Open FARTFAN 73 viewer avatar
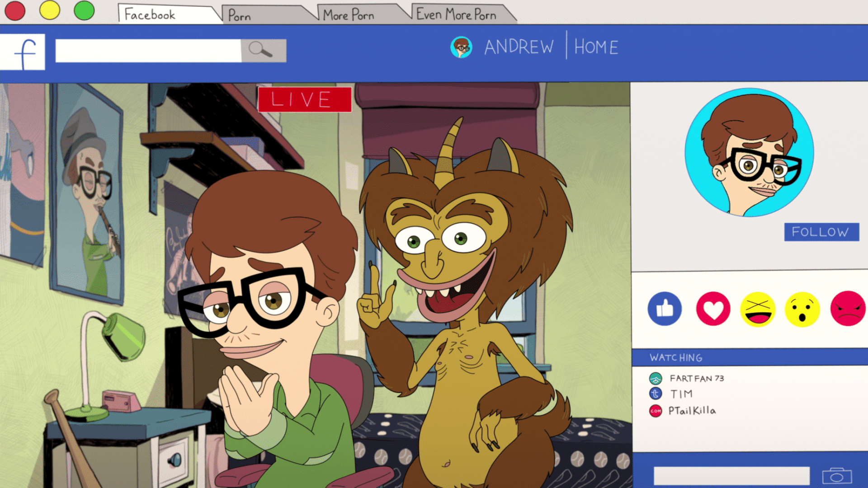Image resolution: width=868 pixels, height=488 pixels. [656, 378]
